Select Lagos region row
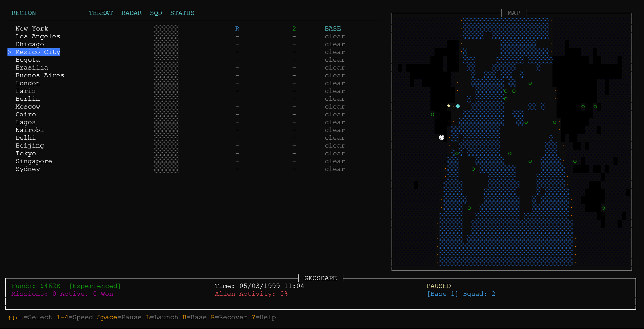Image resolution: width=644 pixels, height=329 pixels. pyautogui.click(x=25, y=122)
